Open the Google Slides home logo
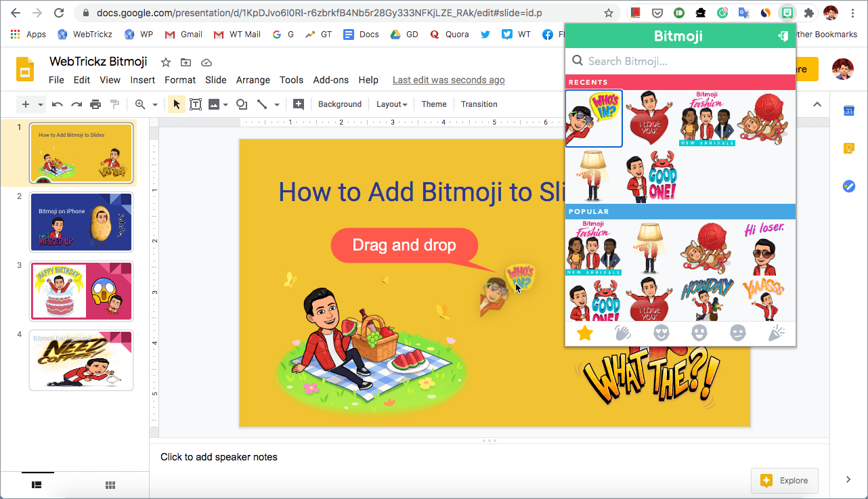The image size is (868, 499). (x=25, y=69)
